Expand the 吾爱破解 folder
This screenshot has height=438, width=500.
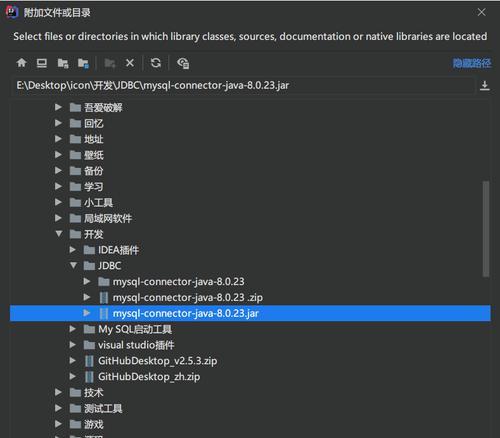point(58,107)
